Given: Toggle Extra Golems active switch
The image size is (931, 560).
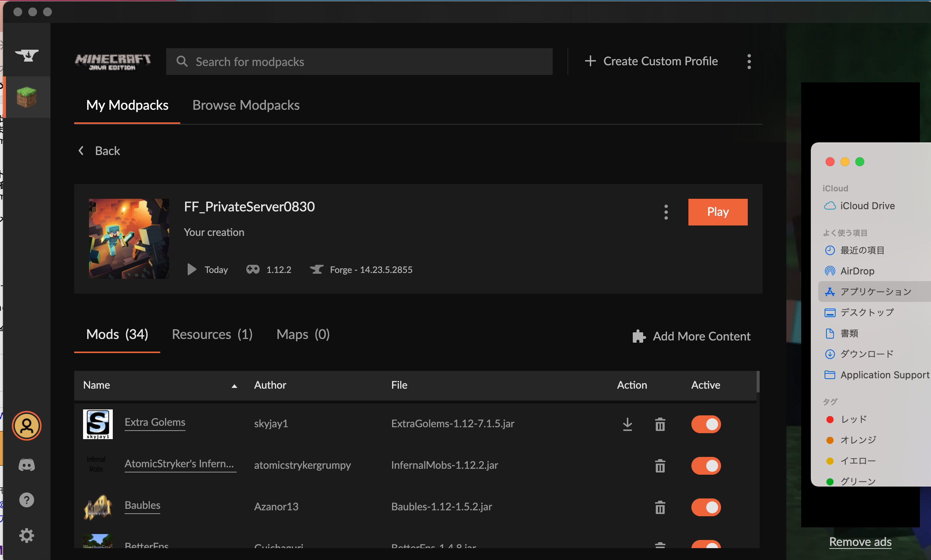Looking at the screenshot, I should [x=706, y=424].
